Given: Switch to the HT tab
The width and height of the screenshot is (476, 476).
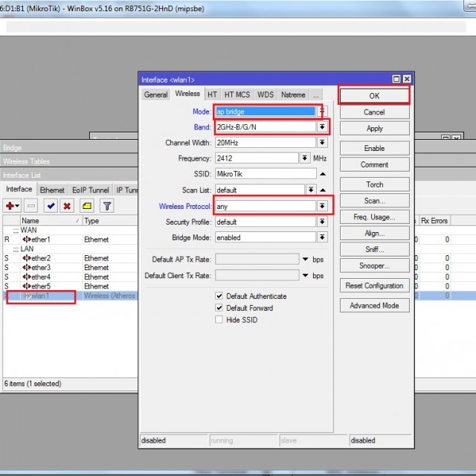Looking at the screenshot, I should coord(212,94).
